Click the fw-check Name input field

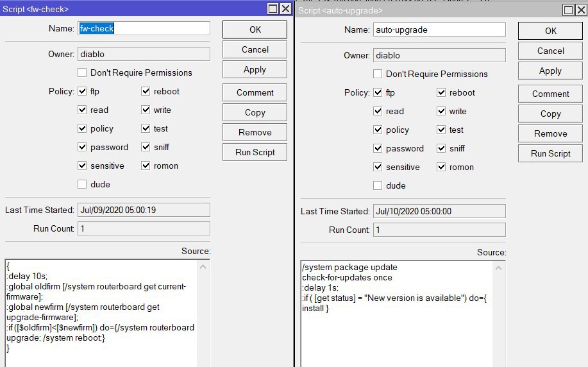(x=144, y=28)
